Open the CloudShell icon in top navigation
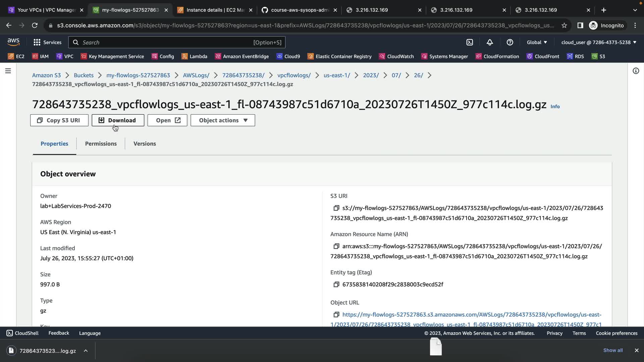This screenshot has height=362, width=644. [470, 42]
